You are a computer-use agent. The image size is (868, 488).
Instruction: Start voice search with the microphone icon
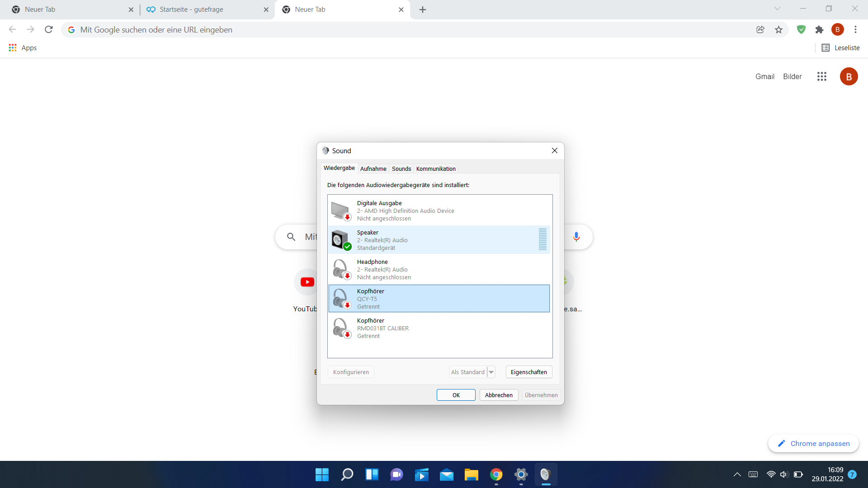click(x=576, y=236)
